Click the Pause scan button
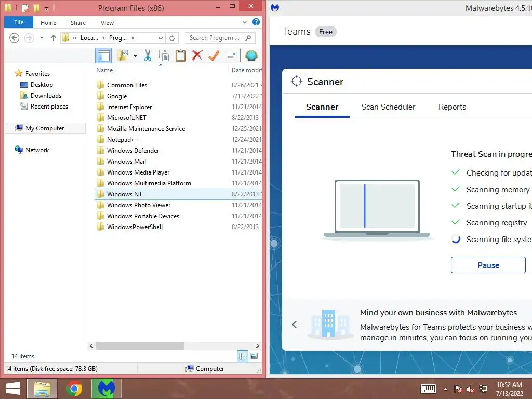Screen dimensions: 532x399 pyautogui.click(x=488, y=265)
